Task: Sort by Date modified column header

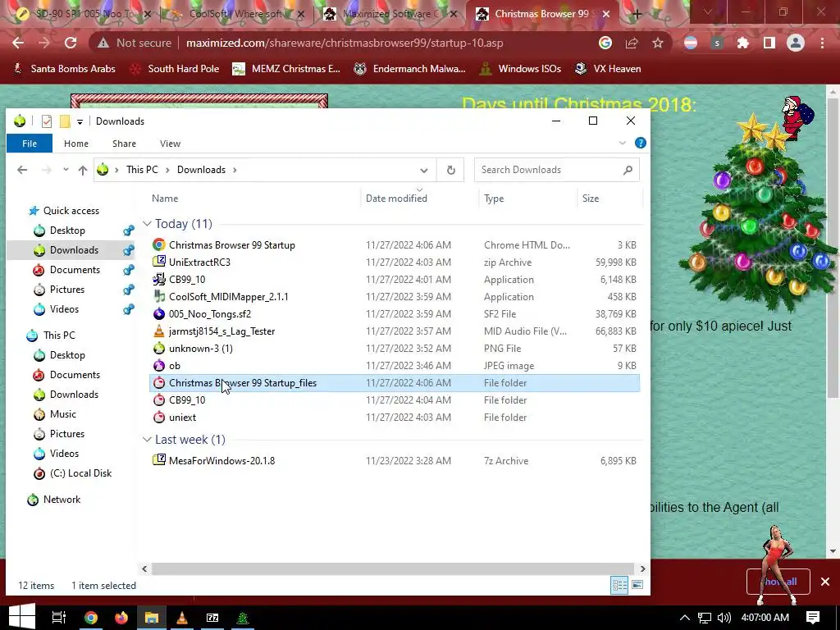Action: (396, 199)
